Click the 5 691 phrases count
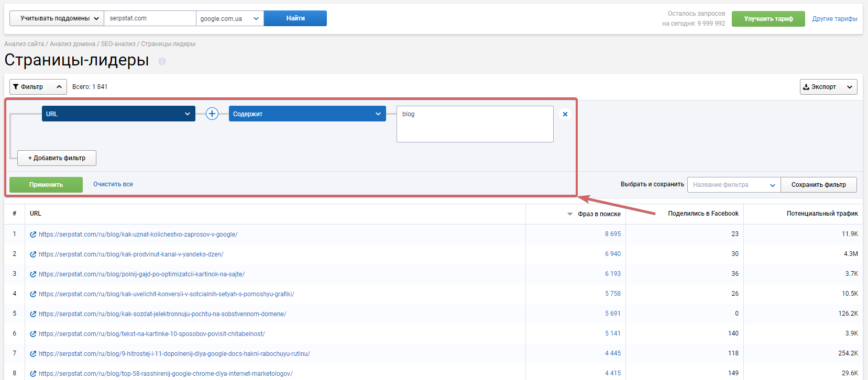Image resolution: width=868 pixels, height=380 pixels. (613, 314)
